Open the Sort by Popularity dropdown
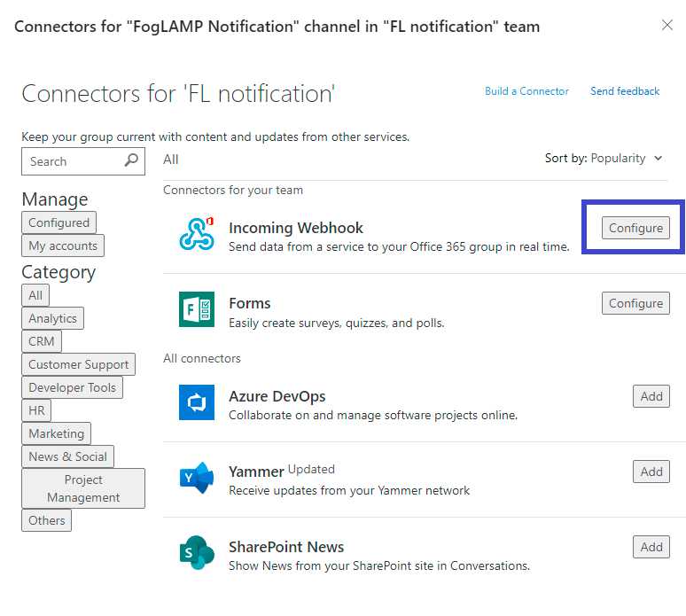 (604, 158)
